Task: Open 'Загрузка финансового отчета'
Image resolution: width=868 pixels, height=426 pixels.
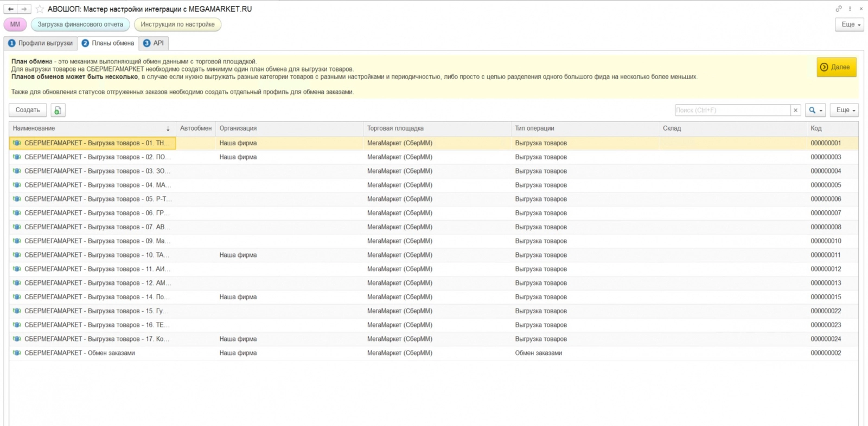Action: pyautogui.click(x=80, y=24)
